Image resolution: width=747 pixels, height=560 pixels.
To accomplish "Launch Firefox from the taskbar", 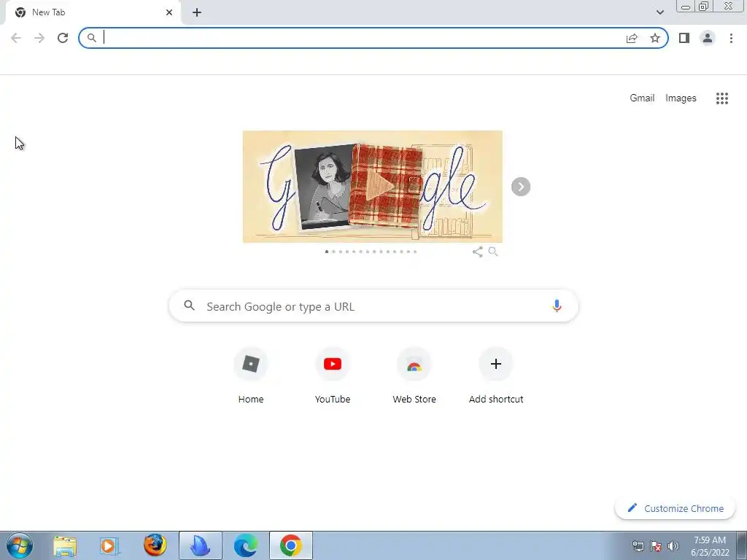I will (x=155, y=545).
